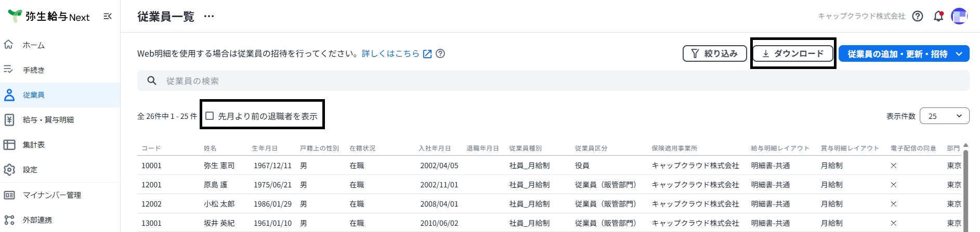Click the help icon next to 詳しくはこちら
The image size is (980, 232).
(x=440, y=53)
